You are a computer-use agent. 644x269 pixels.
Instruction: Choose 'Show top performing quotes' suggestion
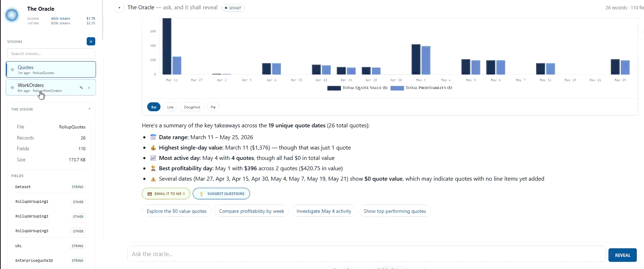pos(395,211)
